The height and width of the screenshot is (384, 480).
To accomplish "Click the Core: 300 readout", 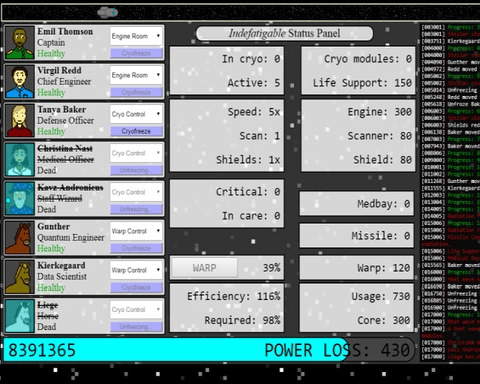I will point(383,320).
